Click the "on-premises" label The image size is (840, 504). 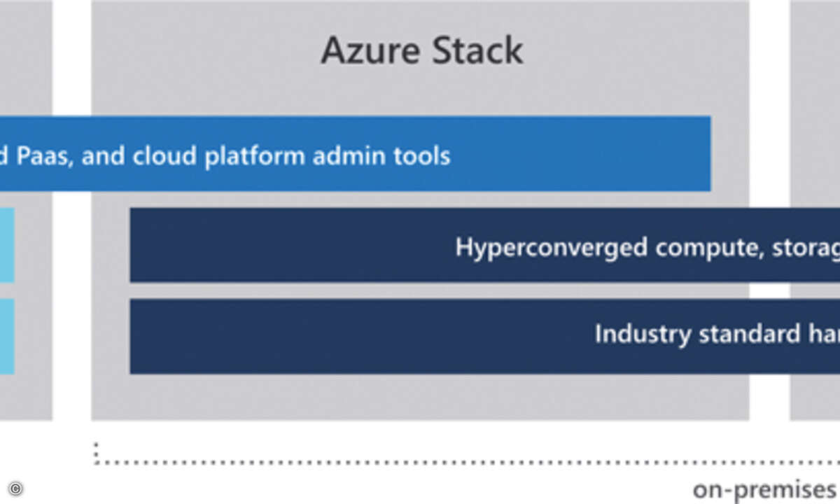[763, 488]
